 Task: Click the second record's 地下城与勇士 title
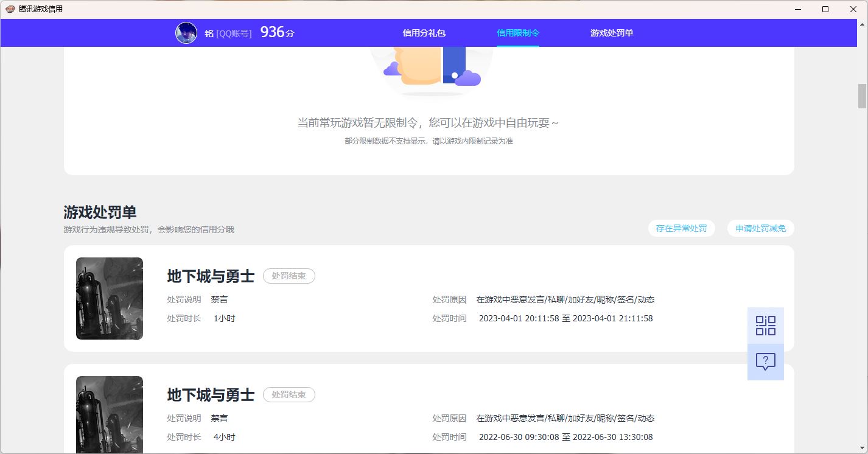tap(211, 395)
